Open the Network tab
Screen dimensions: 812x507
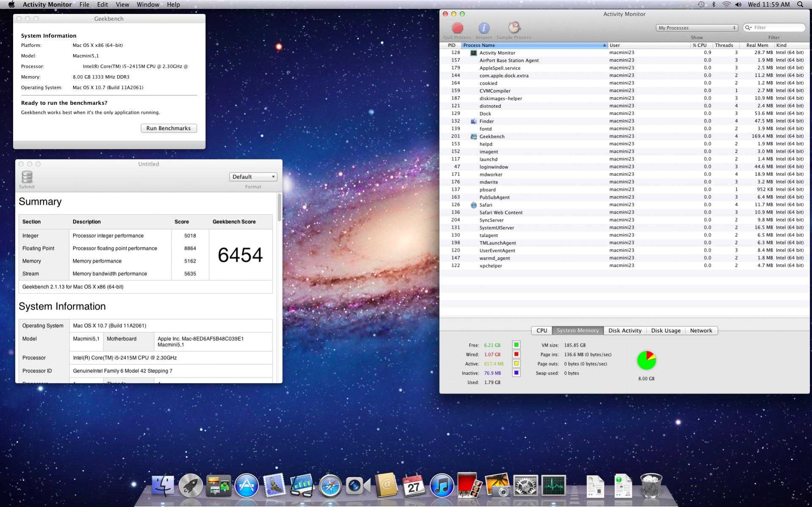(x=701, y=331)
